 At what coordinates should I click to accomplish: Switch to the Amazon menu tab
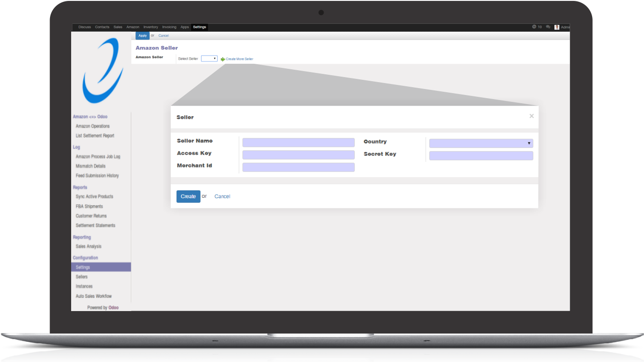coord(133,27)
